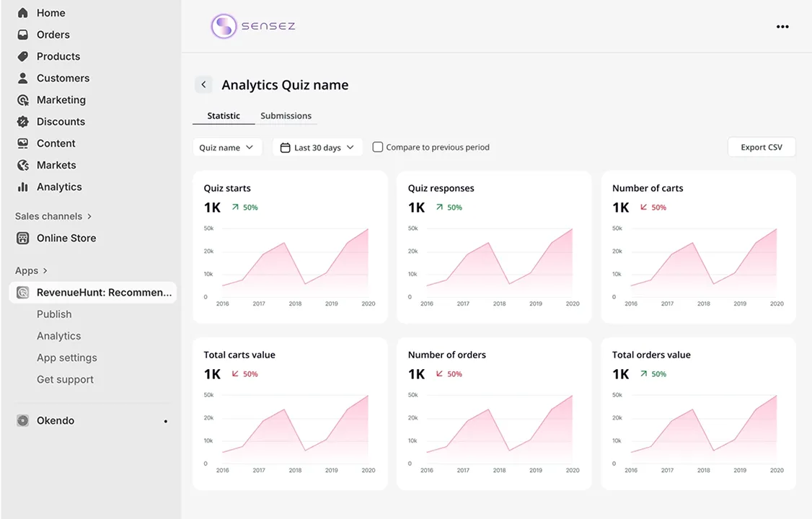Select RevenueHunt: Recommen... app entry

tap(93, 293)
